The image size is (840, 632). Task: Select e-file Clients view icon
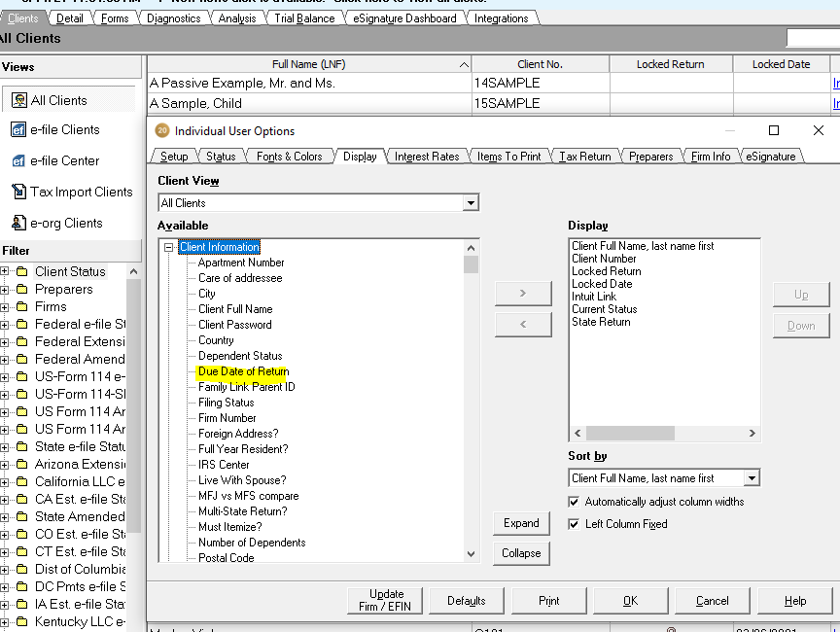(x=18, y=130)
